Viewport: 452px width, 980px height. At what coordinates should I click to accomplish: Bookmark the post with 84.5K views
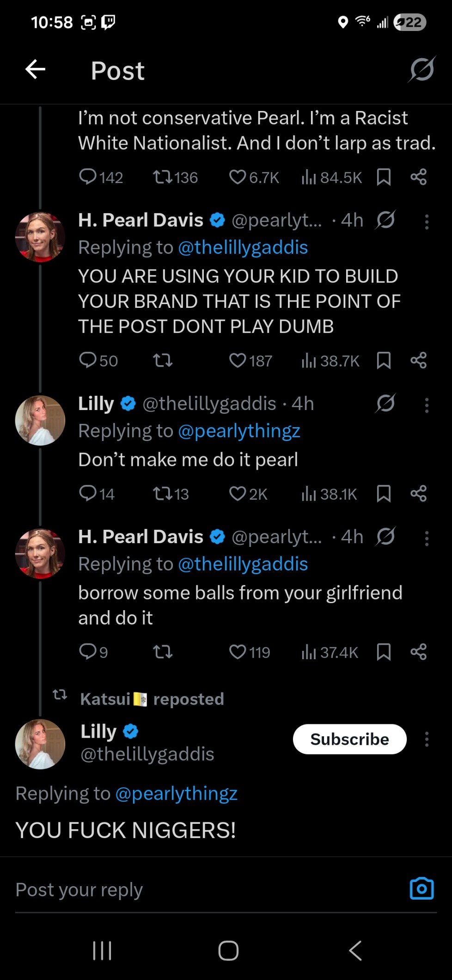(384, 177)
